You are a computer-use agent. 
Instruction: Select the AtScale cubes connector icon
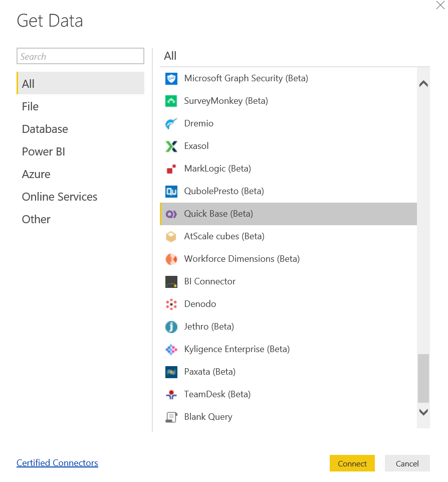tap(171, 236)
